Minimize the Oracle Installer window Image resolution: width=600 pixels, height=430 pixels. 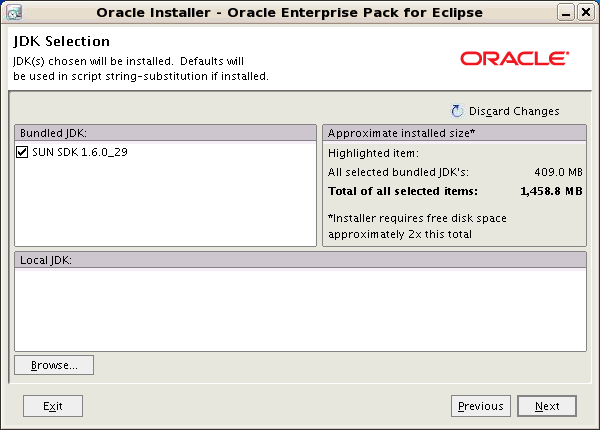pyautogui.click(x=566, y=13)
